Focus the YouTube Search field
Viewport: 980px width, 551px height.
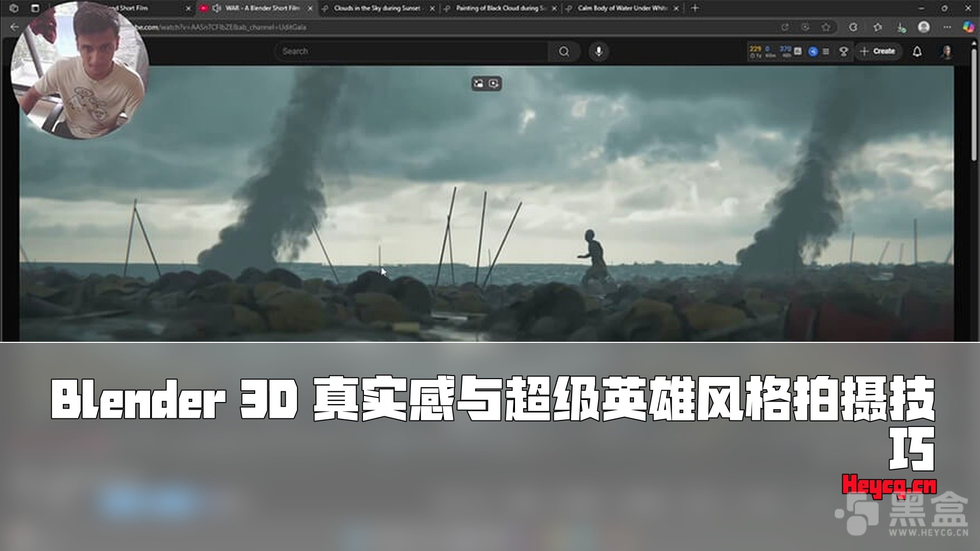coord(411,51)
